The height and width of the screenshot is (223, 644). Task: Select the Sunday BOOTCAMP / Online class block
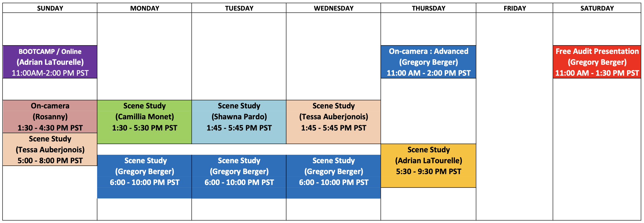coord(50,62)
